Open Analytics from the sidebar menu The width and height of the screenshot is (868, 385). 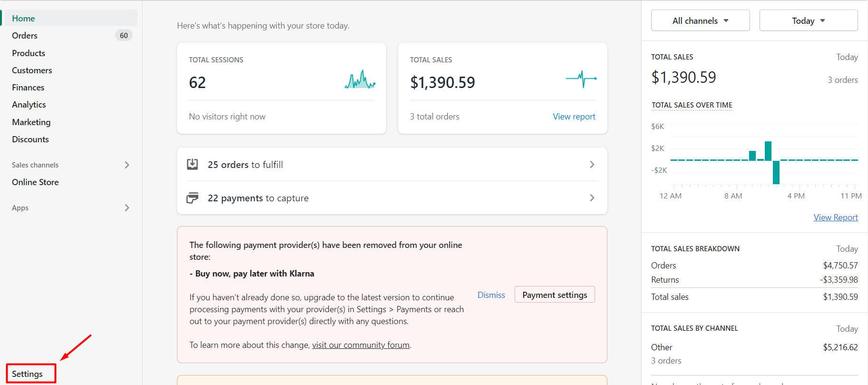[29, 105]
